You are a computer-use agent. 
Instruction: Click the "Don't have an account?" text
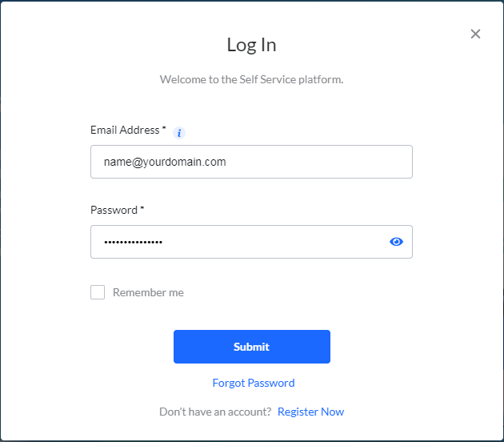pos(215,412)
